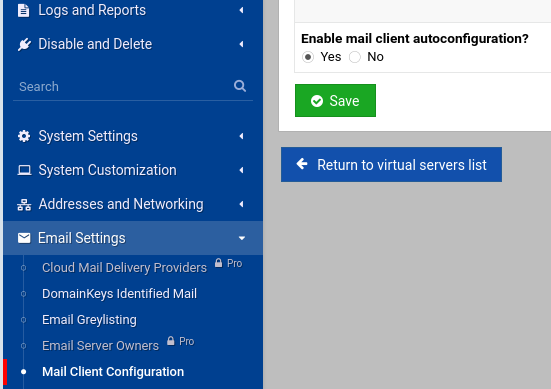The image size is (551, 389).
Task: Click the left arrow icon on Return button
Action: click(x=302, y=164)
